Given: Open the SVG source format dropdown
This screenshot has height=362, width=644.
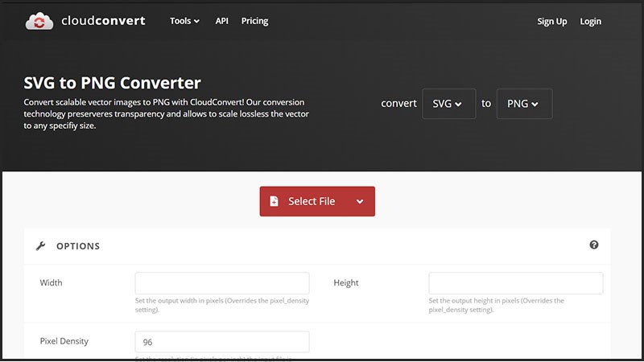Looking at the screenshot, I should pyautogui.click(x=449, y=104).
